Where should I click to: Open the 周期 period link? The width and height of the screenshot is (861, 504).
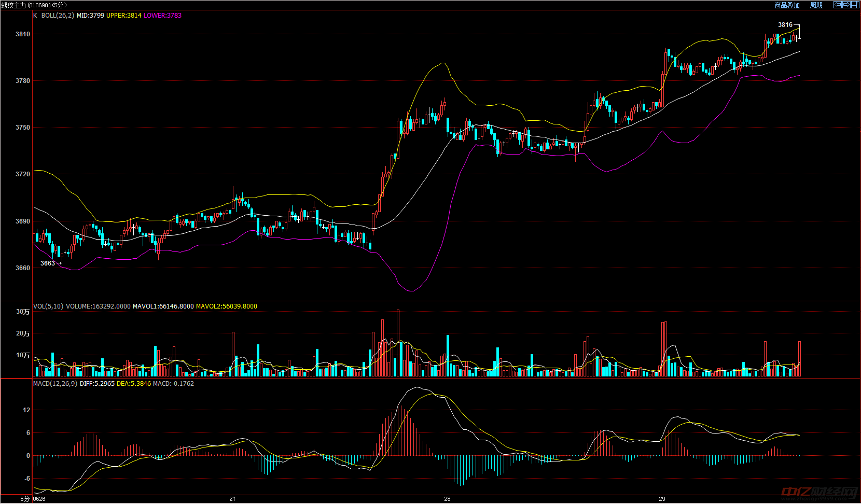(x=816, y=5)
